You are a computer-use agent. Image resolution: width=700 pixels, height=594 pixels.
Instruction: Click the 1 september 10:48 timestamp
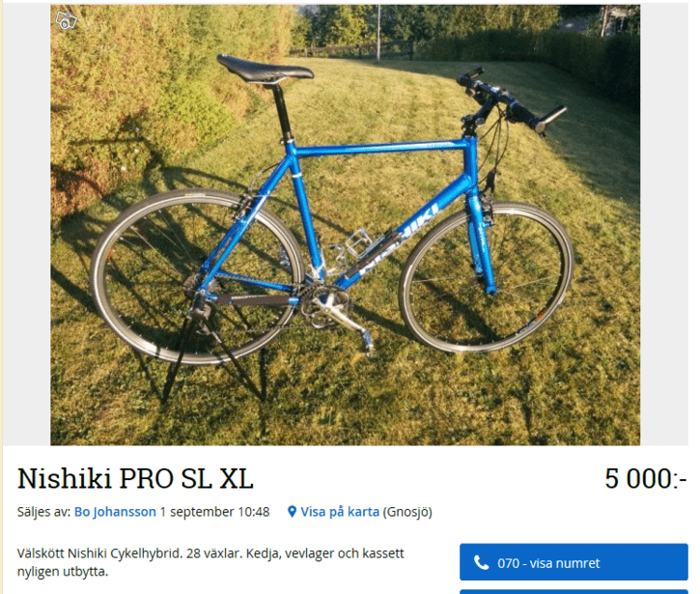click(214, 512)
